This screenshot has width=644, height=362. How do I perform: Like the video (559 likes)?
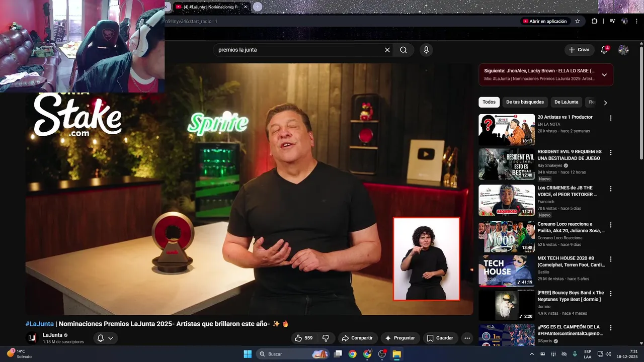pyautogui.click(x=303, y=338)
